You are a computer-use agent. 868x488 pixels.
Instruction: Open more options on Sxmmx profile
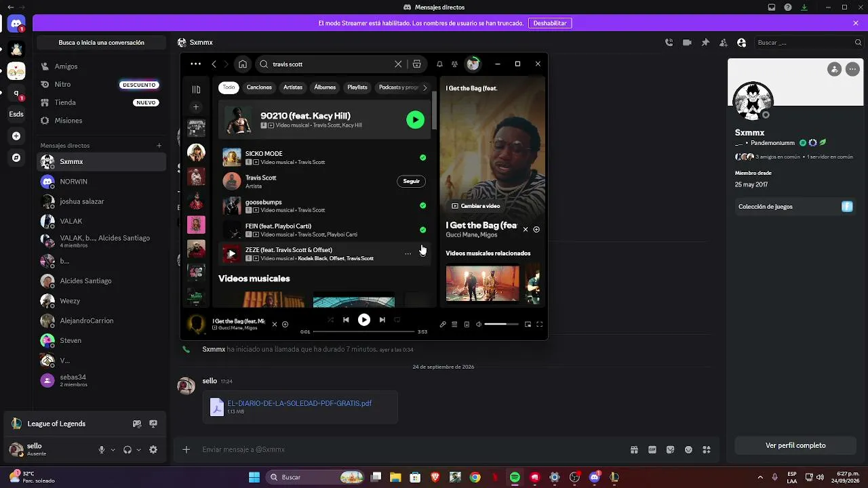click(x=852, y=69)
